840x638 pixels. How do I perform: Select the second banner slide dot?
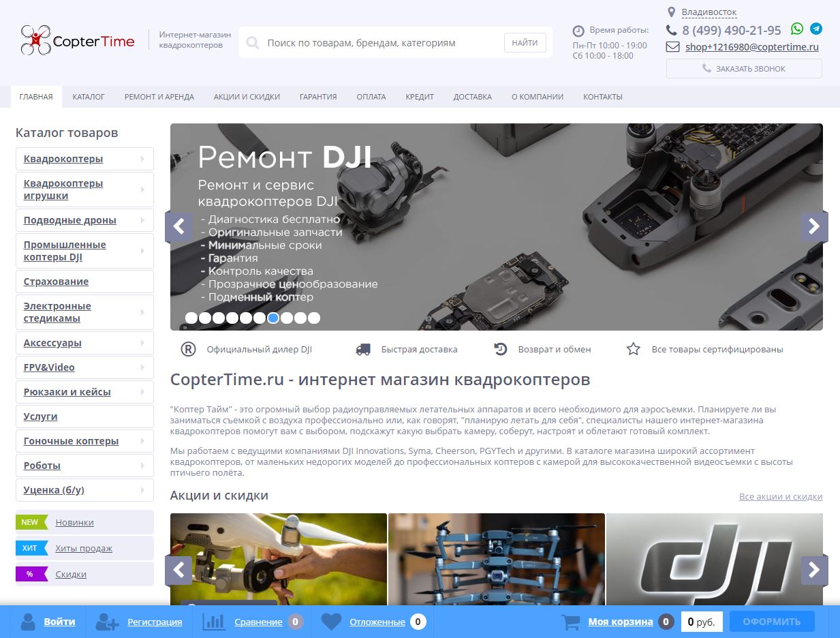[x=205, y=318]
